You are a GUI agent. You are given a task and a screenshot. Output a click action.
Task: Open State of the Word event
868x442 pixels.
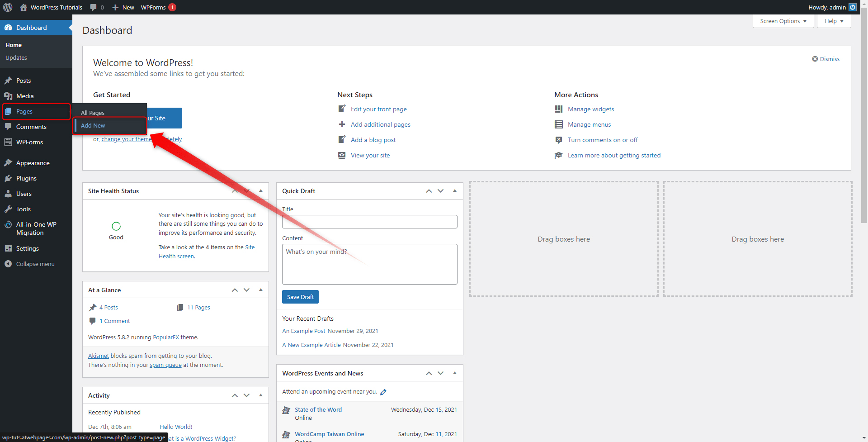coord(318,409)
